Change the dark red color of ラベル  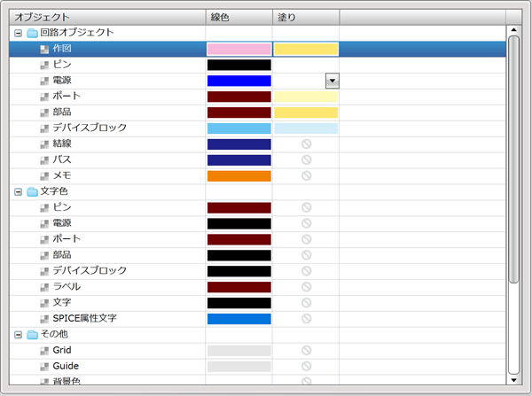click(239, 287)
